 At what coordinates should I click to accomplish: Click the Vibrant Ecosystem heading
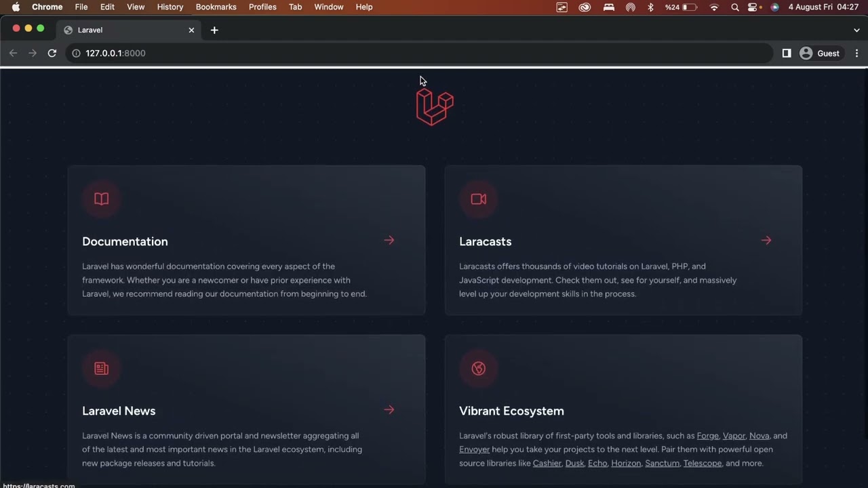[511, 411]
